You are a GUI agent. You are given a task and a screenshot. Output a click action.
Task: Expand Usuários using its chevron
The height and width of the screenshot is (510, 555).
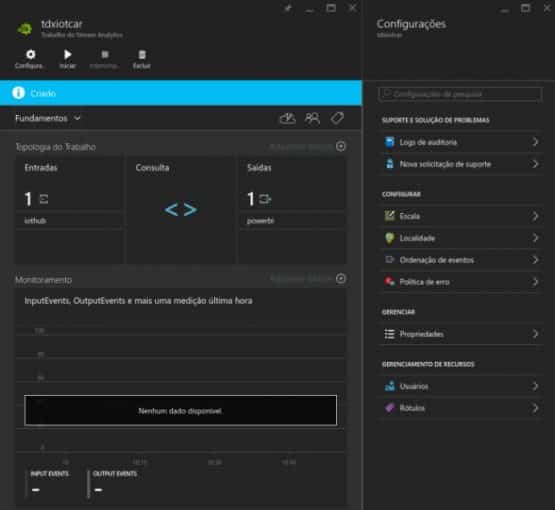pos(535,386)
